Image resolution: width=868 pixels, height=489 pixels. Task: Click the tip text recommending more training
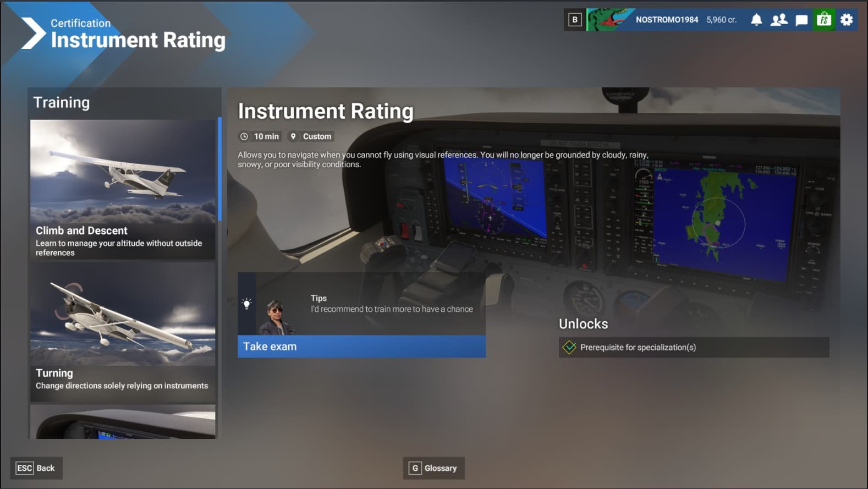[392, 309]
